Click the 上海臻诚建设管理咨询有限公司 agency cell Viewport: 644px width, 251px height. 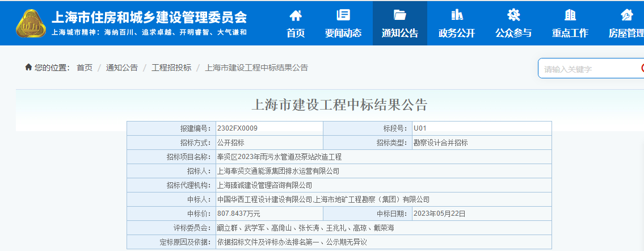click(265, 185)
